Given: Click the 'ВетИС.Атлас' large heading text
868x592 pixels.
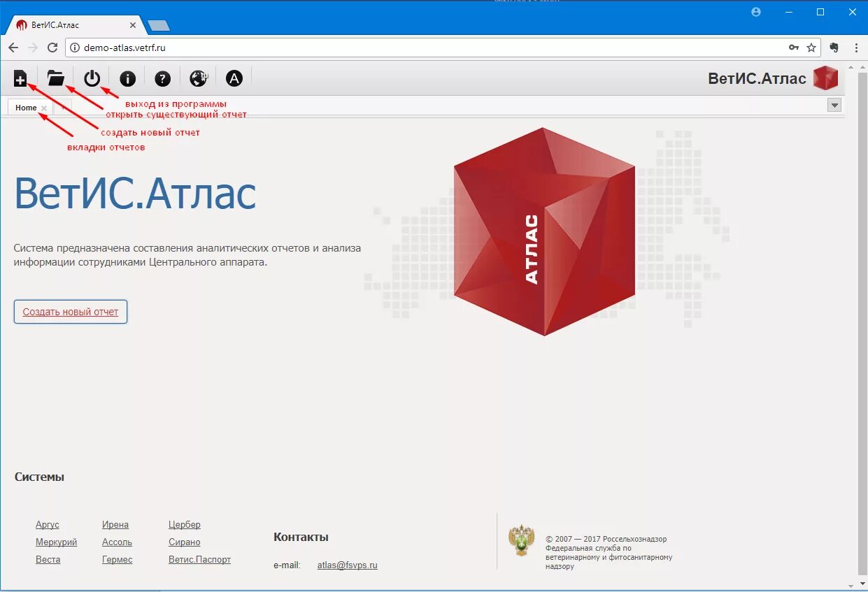Looking at the screenshot, I should tap(135, 194).
